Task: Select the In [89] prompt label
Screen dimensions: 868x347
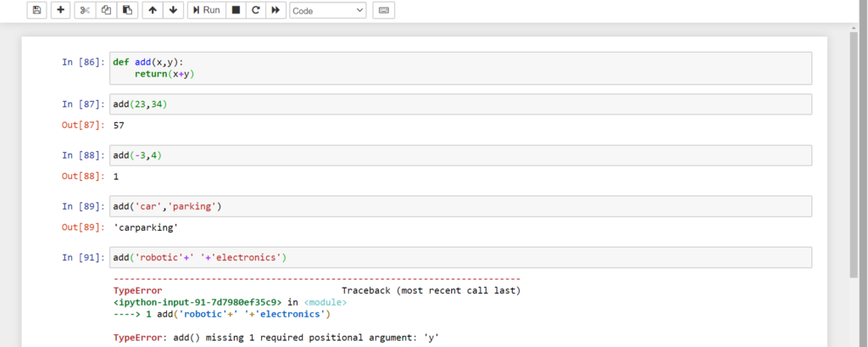Action: pos(83,206)
